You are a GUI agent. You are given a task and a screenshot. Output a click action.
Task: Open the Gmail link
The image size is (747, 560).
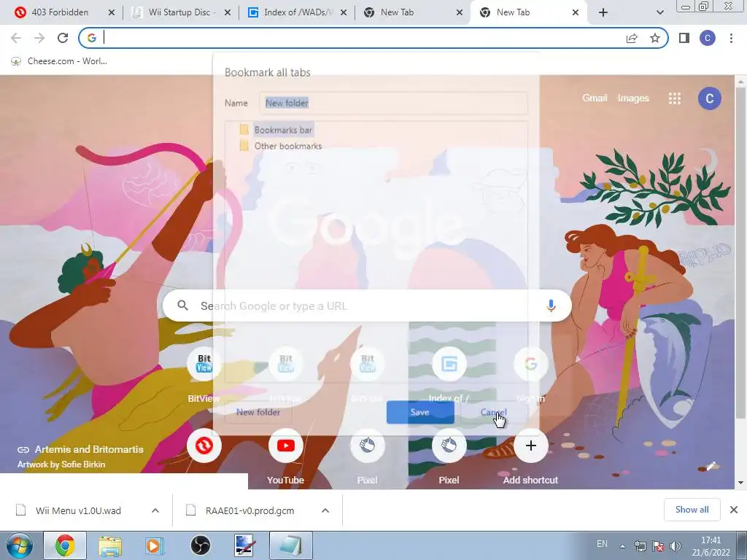(595, 98)
